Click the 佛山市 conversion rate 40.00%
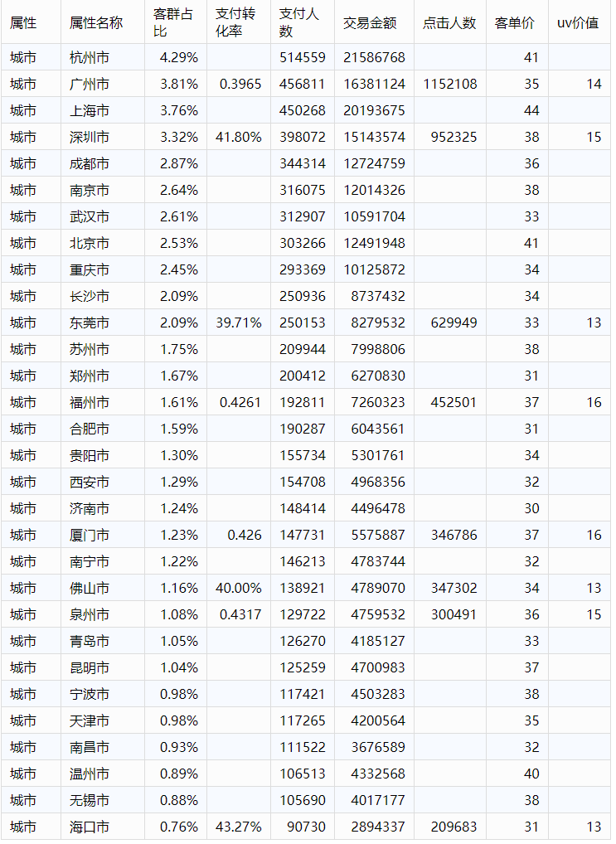This screenshot has width=616, height=844. coord(239,589)
